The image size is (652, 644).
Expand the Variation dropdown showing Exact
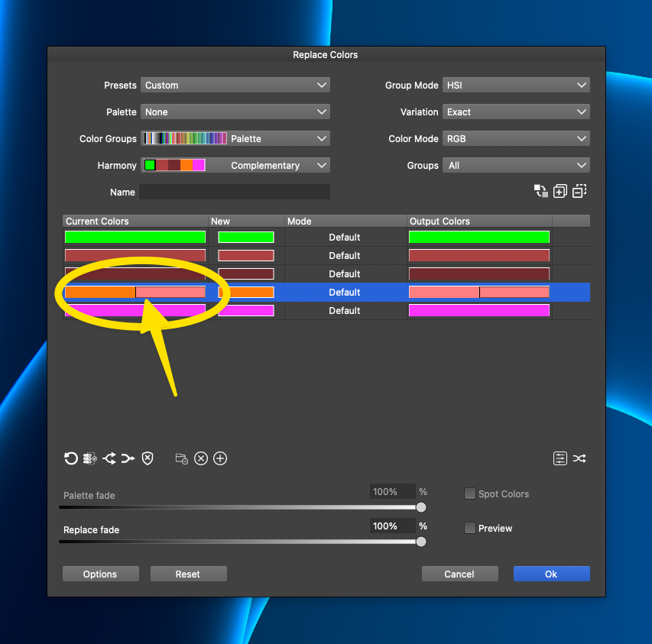[x=517, y=112]
